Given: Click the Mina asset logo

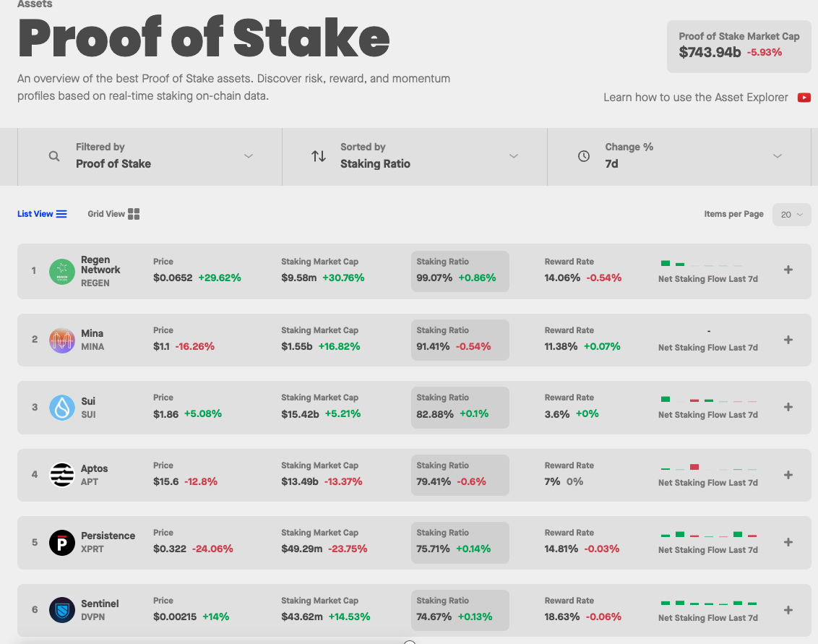Looking at the screenshot, I should click(x=61, y=340).
